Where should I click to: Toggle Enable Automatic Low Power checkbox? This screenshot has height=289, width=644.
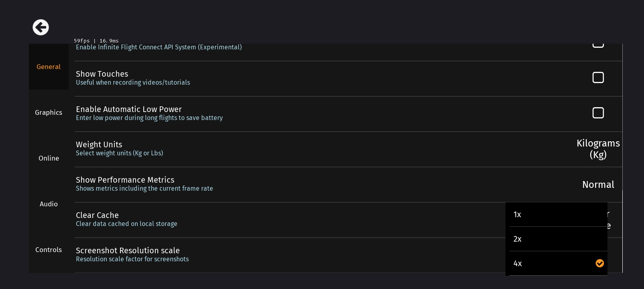click(598, 113)
